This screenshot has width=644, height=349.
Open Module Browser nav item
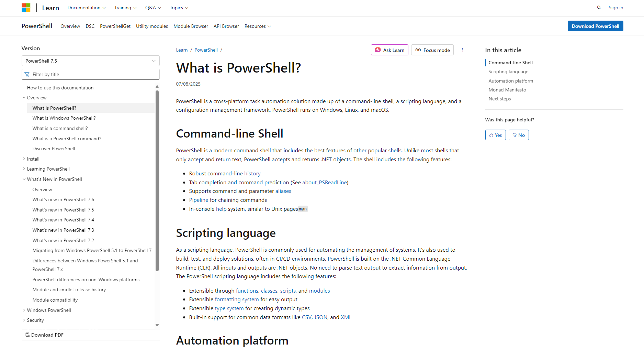(x=191, y=26)
